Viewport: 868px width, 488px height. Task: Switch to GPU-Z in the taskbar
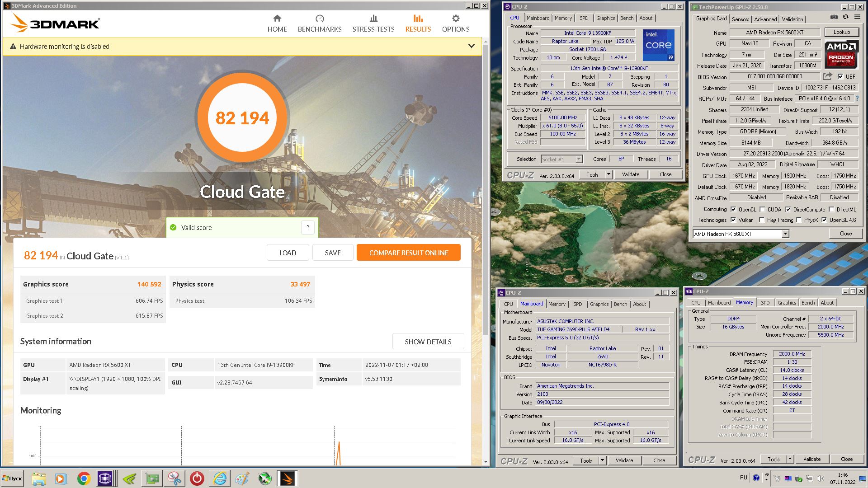(152, 479)
